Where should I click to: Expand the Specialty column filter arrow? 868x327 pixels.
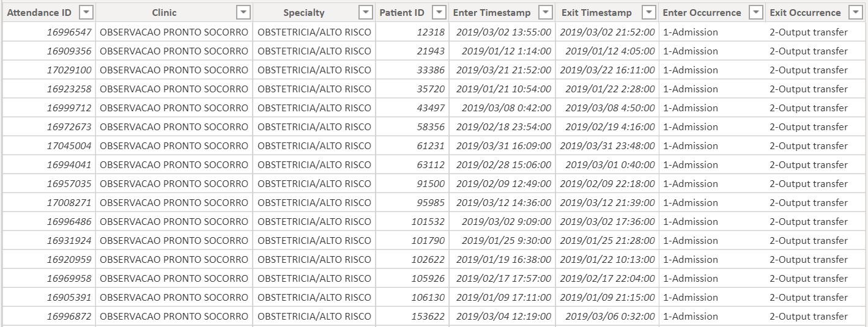pos(366,12)
